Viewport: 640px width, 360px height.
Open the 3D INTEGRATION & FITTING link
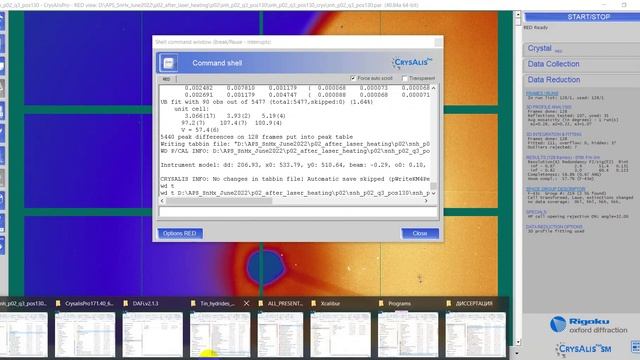click(553, 134)
